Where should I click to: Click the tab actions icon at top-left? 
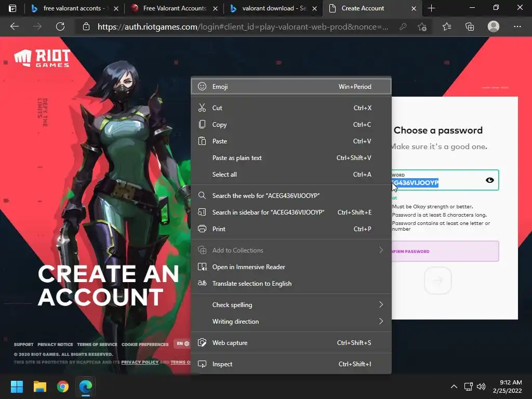(12, 8)
